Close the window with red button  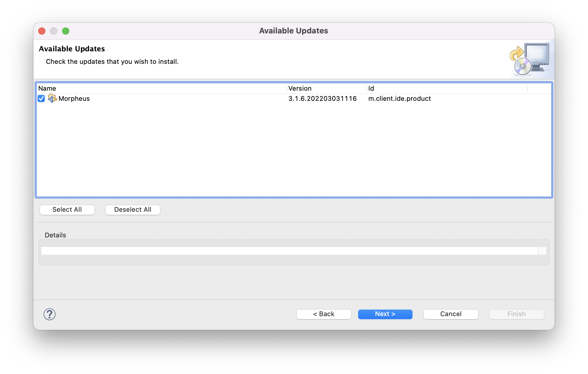[42, 31]
